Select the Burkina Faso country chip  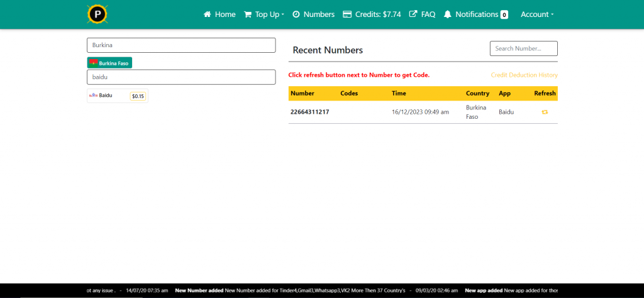(109, 63)
